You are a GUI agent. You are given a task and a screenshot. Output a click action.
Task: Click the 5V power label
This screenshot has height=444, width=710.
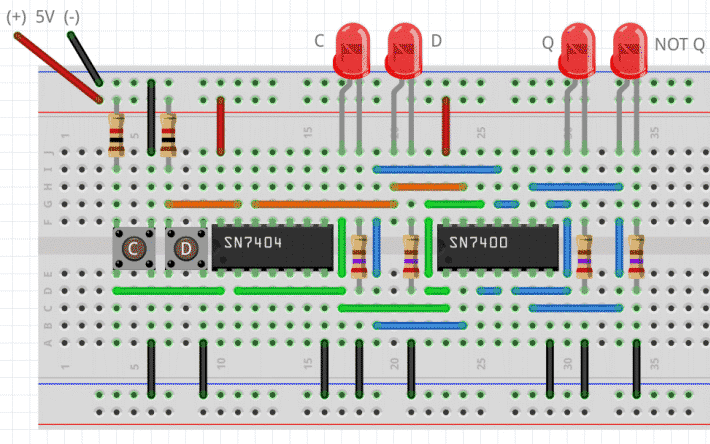click(44, 17)
